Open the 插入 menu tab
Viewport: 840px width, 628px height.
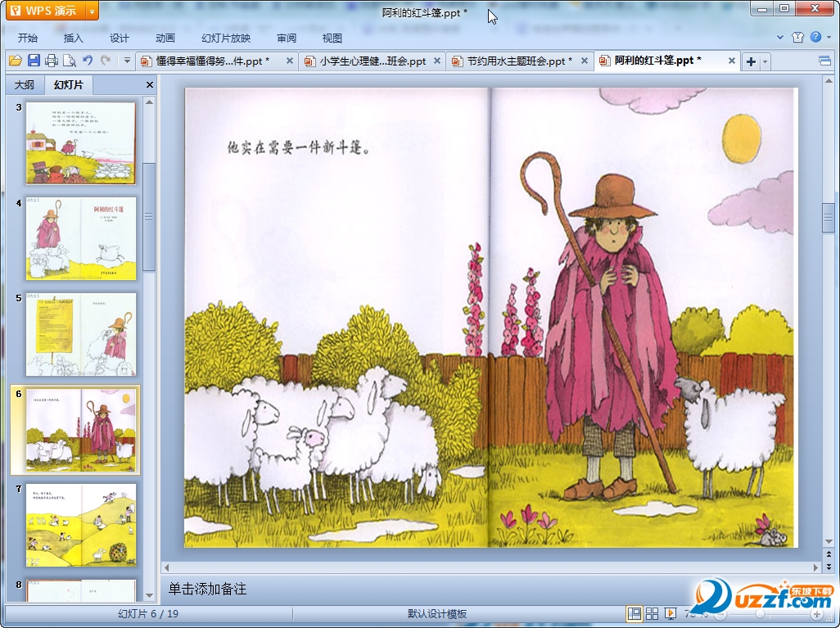(x=74, y=38)
